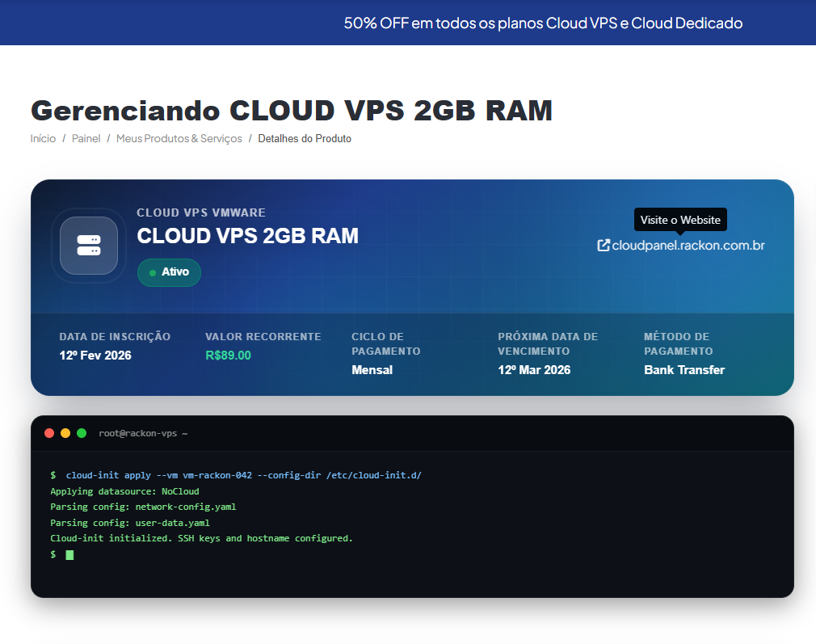Click the Visite o Website tooltip
The width and height of the screenshot is (816, 644).
click(x=680, y=220)
